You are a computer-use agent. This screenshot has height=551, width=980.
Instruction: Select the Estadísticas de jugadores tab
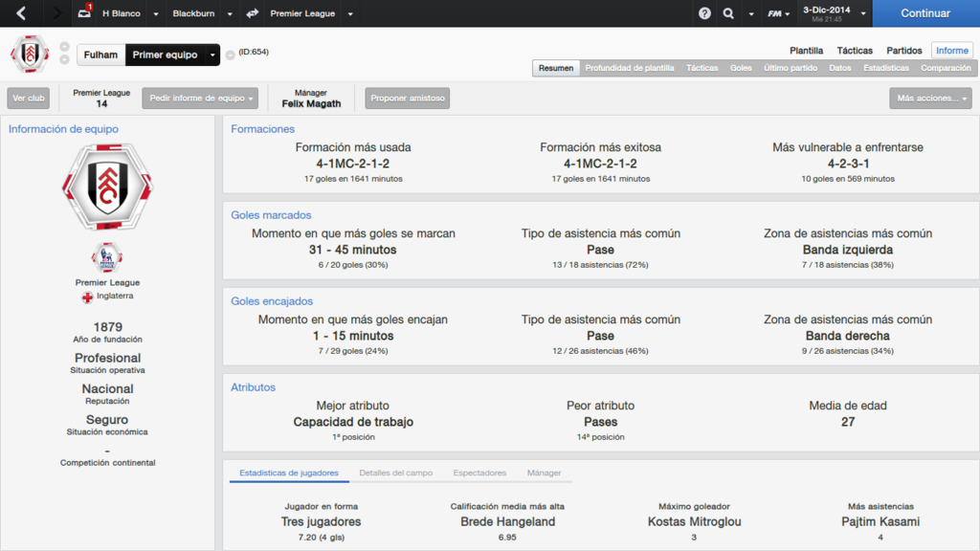coord(289,473)
